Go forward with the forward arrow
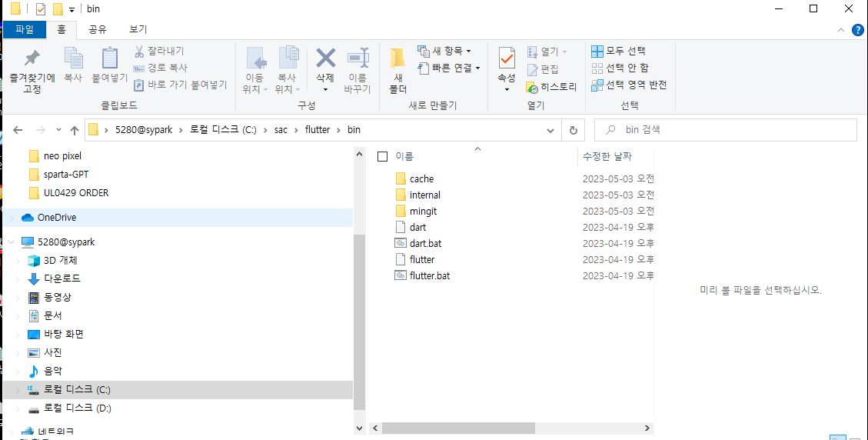868x440 pixels. pyautogui.click(x=40, y=130)
